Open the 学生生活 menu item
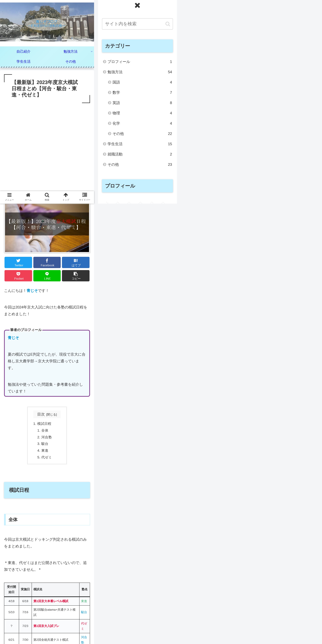This screenshot has width=322, height=644. coord(23,62)
